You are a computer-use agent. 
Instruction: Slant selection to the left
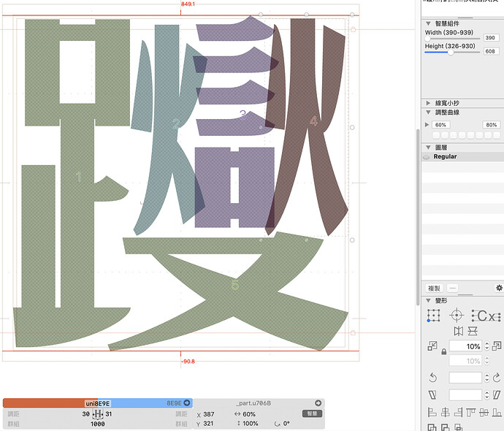click(x=432, y=394)
